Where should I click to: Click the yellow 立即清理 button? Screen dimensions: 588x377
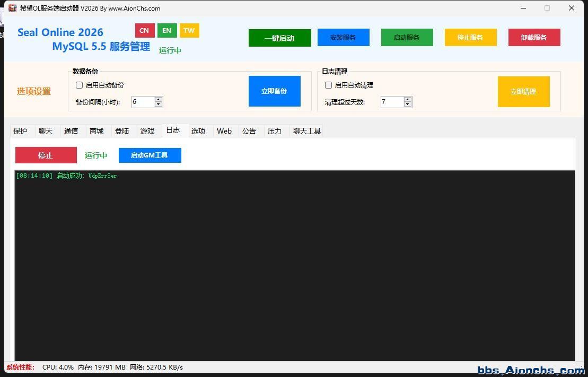[523, 92]
